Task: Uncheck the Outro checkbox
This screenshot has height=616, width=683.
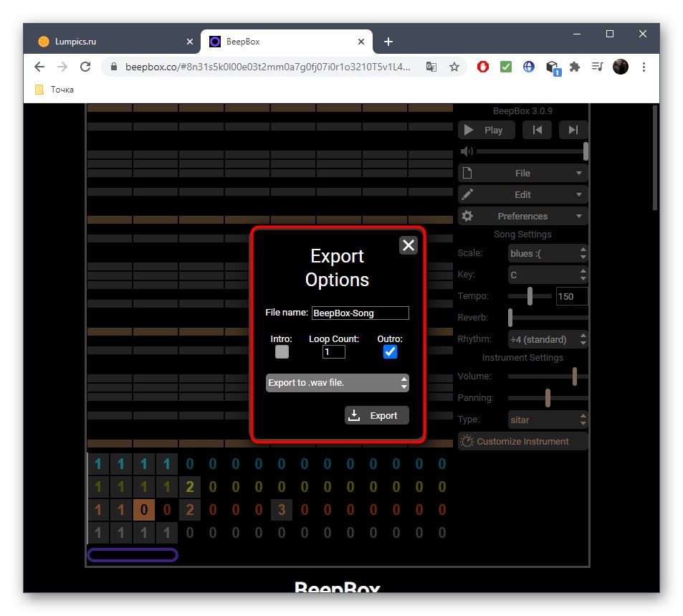Action: click(390, 351)
